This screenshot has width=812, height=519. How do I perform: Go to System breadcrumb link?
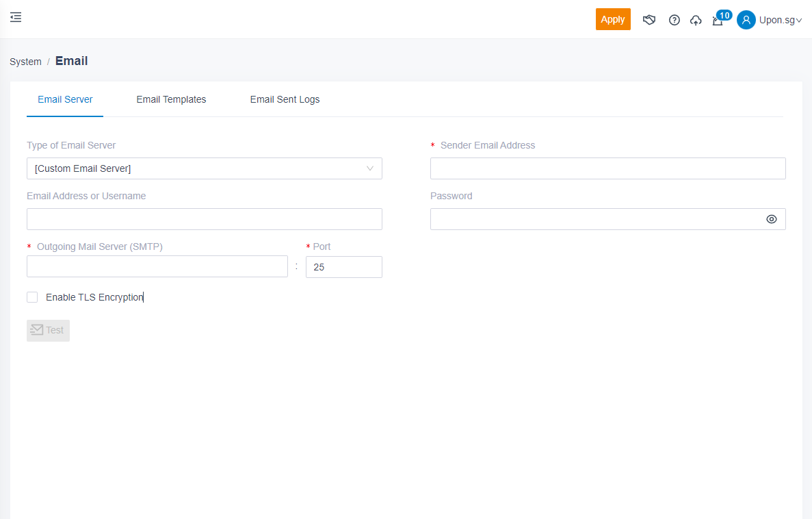pos(25,62)
